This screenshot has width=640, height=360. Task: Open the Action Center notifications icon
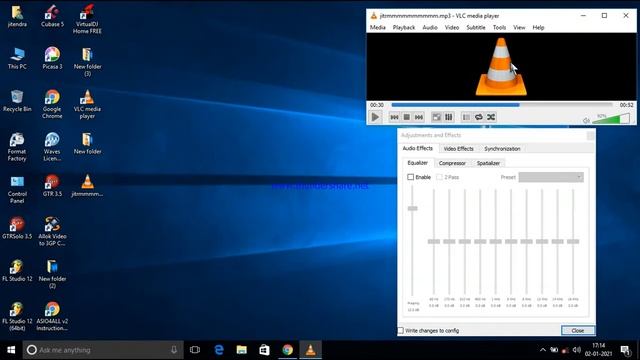(x=625, y=350)
